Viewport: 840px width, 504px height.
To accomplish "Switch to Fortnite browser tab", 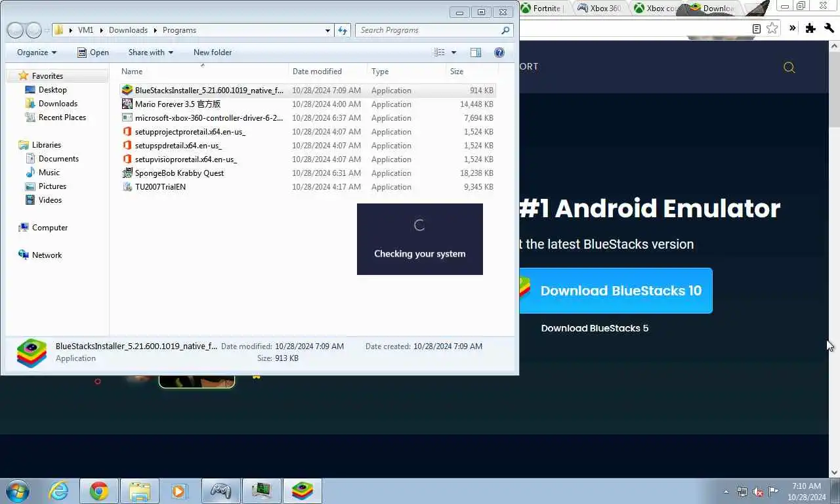I will 543,8.
